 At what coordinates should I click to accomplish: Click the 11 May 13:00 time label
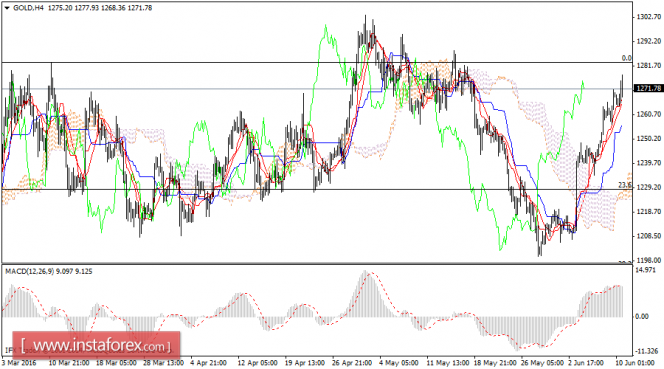pos(448,363)
